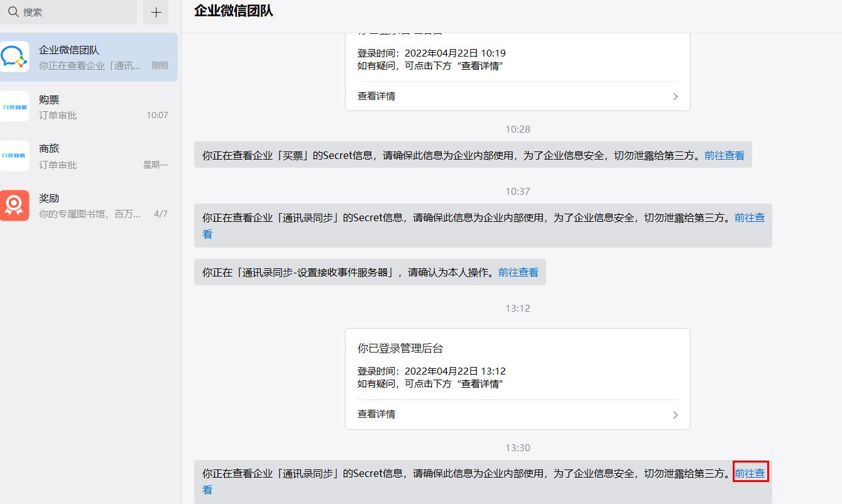Click 前往查看 in the 买票 Secret message

click(724, 155)
